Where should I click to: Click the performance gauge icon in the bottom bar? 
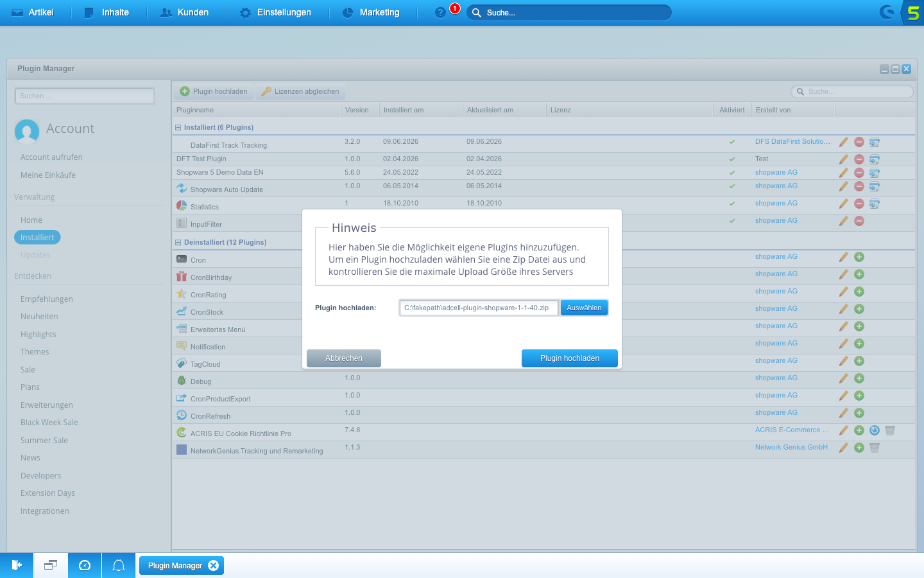85,565
